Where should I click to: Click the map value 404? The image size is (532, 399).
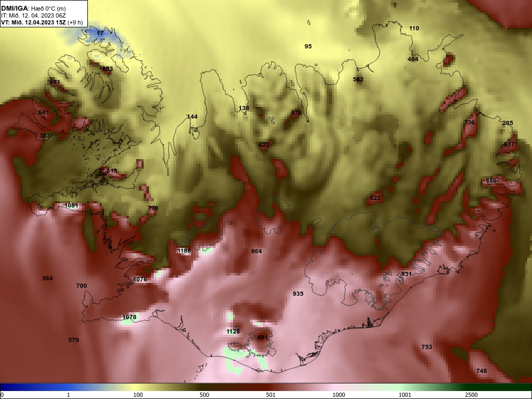coord(413,59)
